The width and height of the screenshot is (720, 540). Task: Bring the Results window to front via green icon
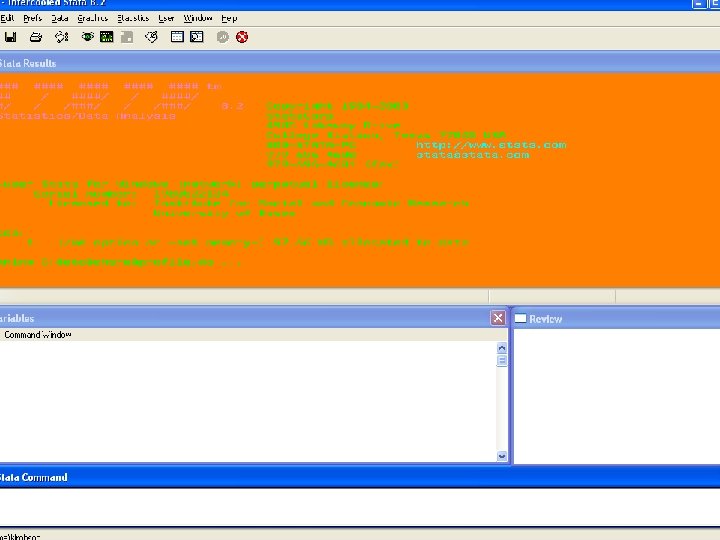click(107, 37)
